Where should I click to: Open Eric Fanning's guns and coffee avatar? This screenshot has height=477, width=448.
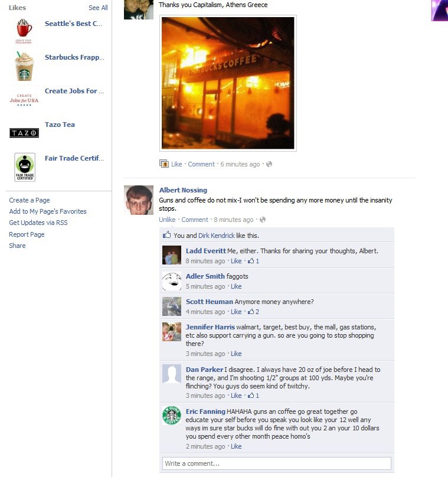pos(172,415)
